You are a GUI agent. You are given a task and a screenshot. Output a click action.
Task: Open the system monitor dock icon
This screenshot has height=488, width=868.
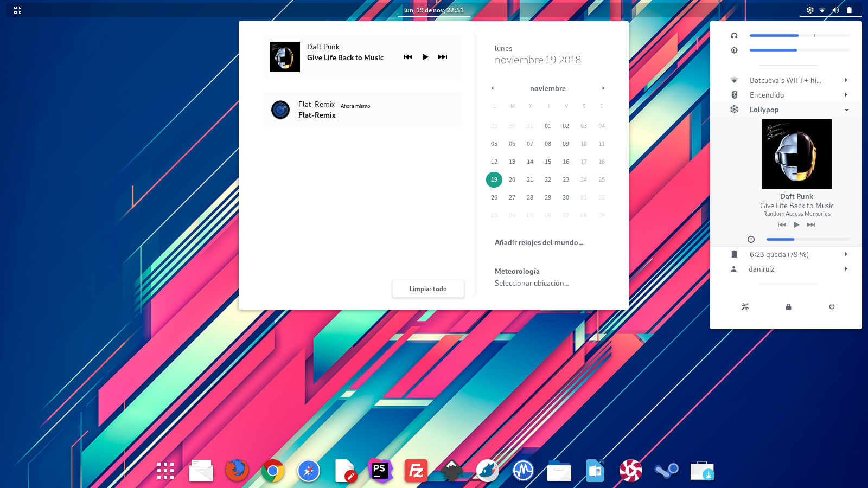click(x=524, y=471)
